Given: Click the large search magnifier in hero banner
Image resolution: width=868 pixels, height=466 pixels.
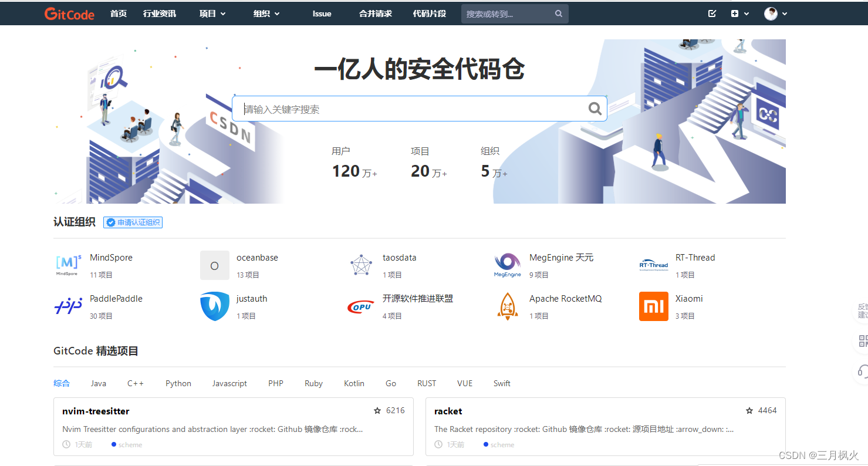Looking at the screenshot, I should pyautogui.click(x=595, y=109).
